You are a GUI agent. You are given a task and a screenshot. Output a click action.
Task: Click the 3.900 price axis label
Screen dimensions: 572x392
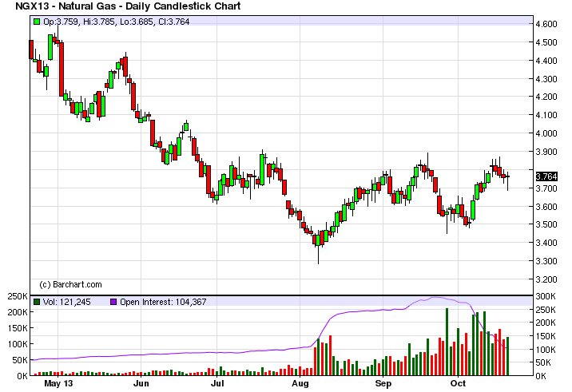pos(546,152)
